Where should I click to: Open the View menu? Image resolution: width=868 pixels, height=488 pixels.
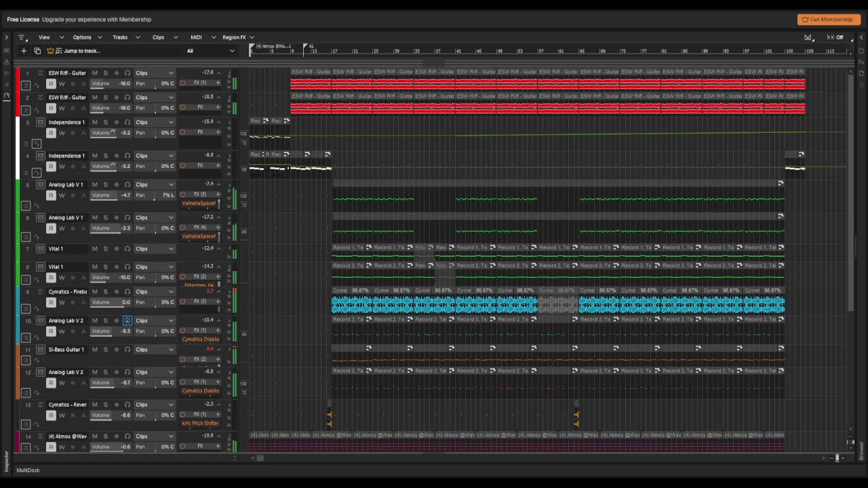pos(44,37)
